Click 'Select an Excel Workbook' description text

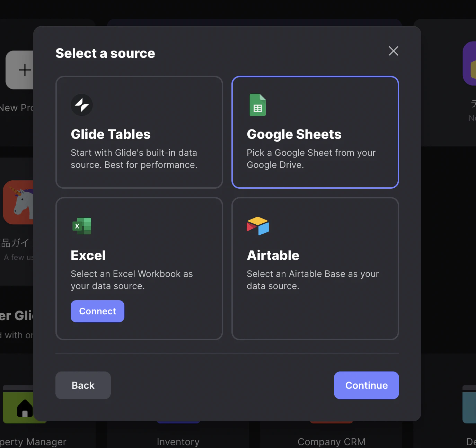[132, 280]
